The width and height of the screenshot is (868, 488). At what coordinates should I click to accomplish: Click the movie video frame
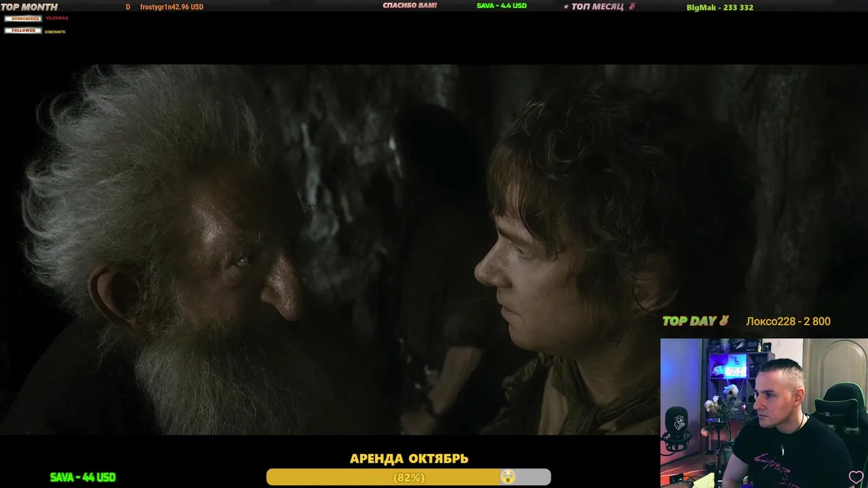434,249
